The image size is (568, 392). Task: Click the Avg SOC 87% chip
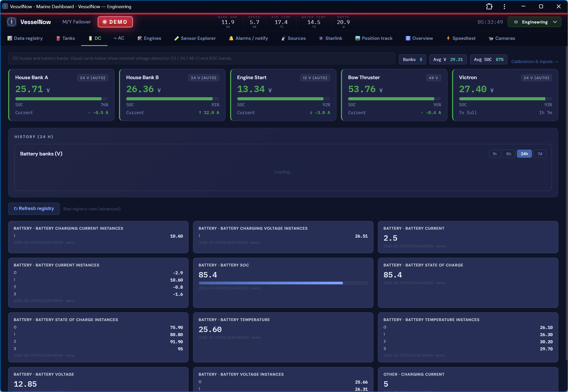[x=489, y=59]
